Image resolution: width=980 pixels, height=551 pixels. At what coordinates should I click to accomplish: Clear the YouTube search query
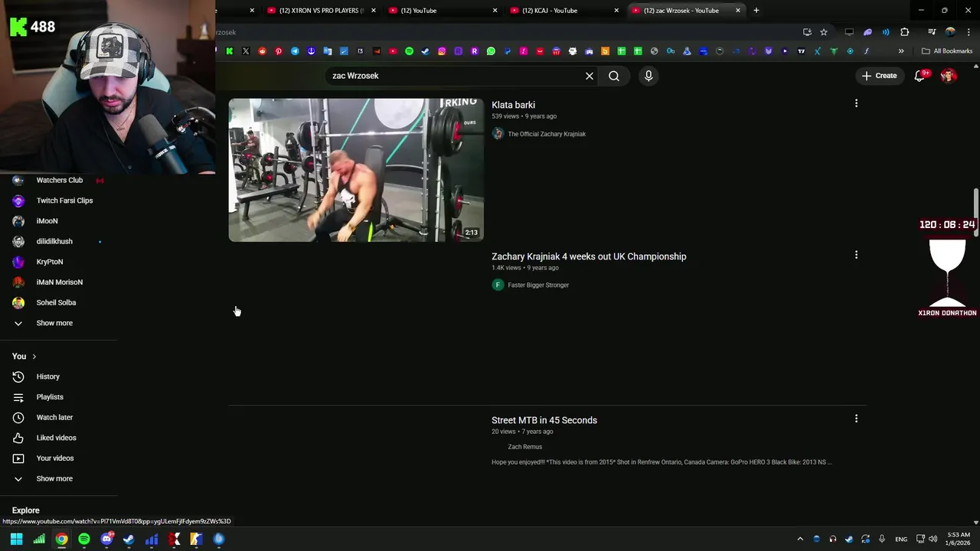click(590, 76)
